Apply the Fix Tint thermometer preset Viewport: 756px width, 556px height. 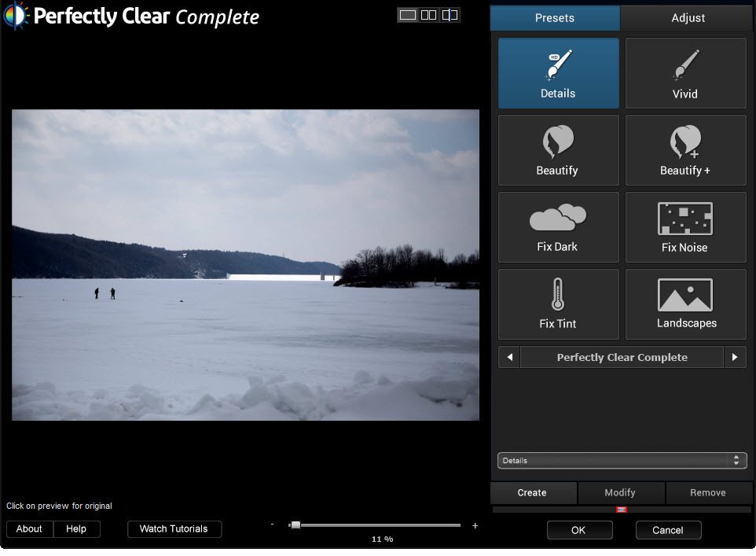pos(558,304)
